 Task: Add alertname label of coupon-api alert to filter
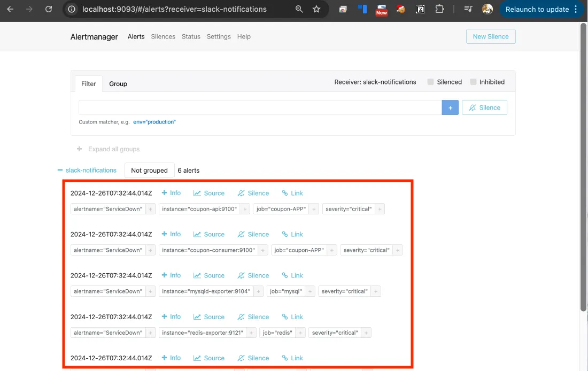point(150,209)
